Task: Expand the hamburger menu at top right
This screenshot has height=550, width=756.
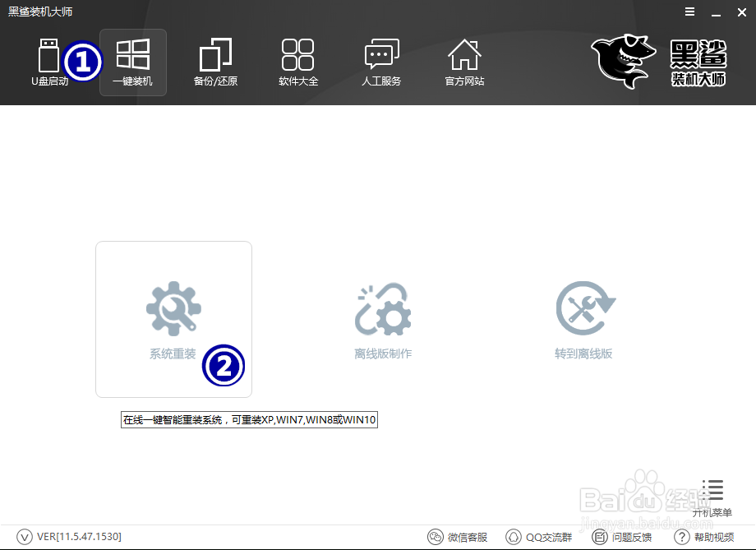Action: pos(689,12)
